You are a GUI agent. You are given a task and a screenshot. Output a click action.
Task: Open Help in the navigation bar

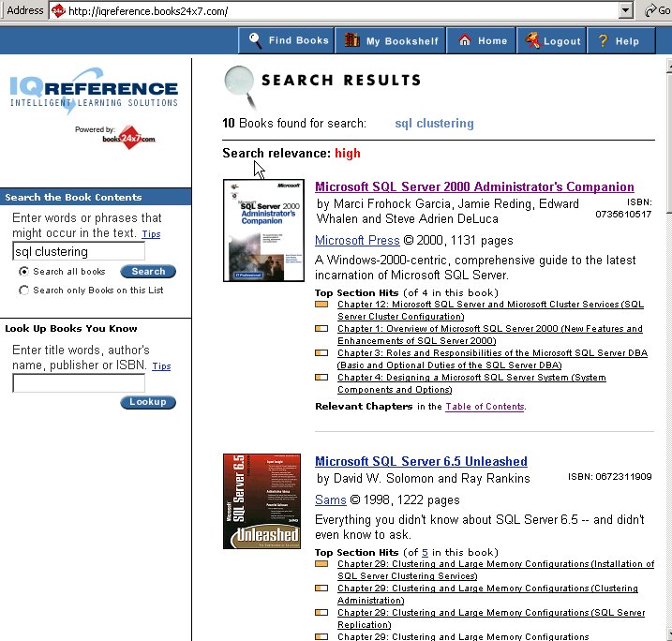coord(621,40)
